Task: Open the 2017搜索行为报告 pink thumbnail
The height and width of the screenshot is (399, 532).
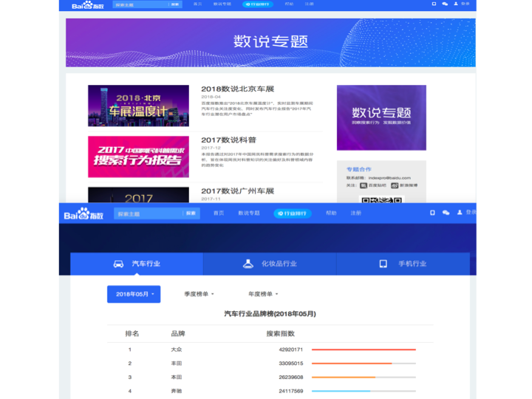Action: click(138, 157)
